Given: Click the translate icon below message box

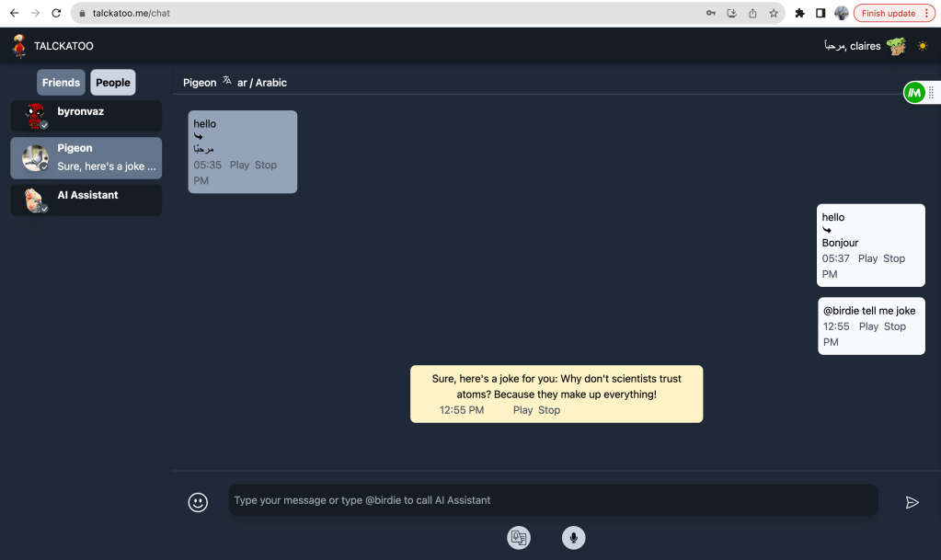Looking at the screenshot, I should tap(519, 538).
